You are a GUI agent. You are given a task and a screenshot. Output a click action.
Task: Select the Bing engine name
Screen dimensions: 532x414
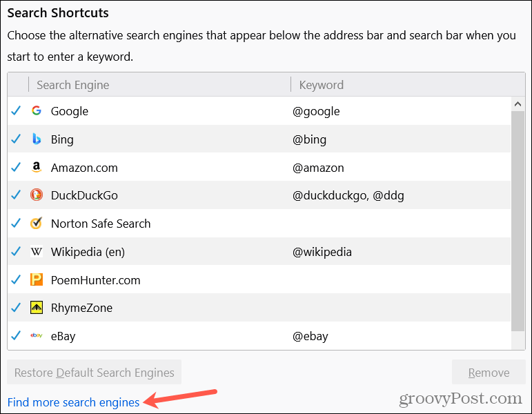[x=62, y=139]
